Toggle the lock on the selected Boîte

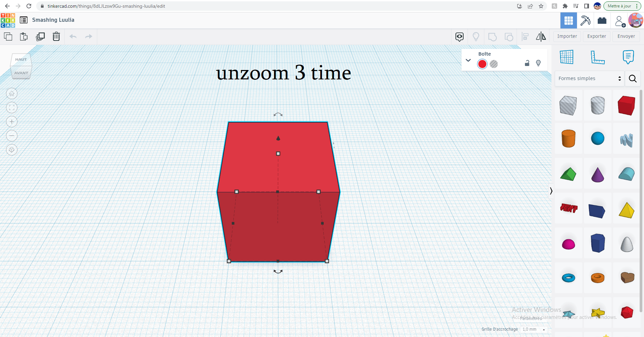pos(527,63)
